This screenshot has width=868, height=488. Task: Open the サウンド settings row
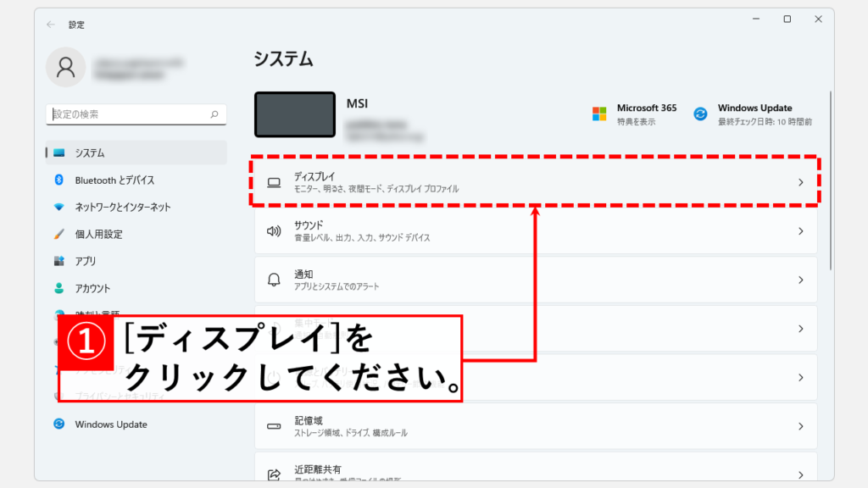[536, 230]
